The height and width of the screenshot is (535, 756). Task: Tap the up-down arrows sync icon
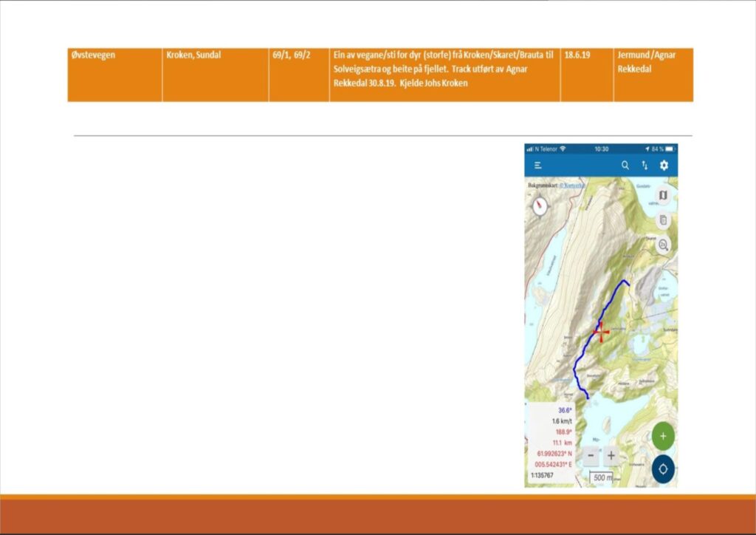point(645,166)
